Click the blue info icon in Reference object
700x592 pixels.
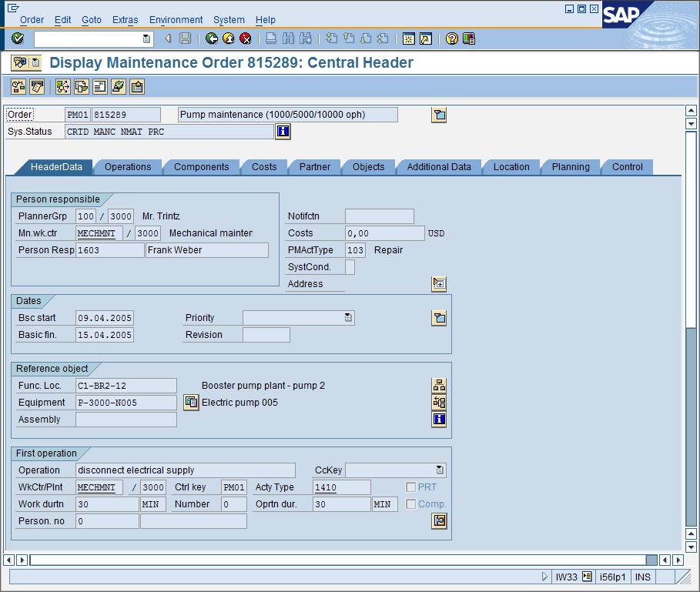coord(439,420)
